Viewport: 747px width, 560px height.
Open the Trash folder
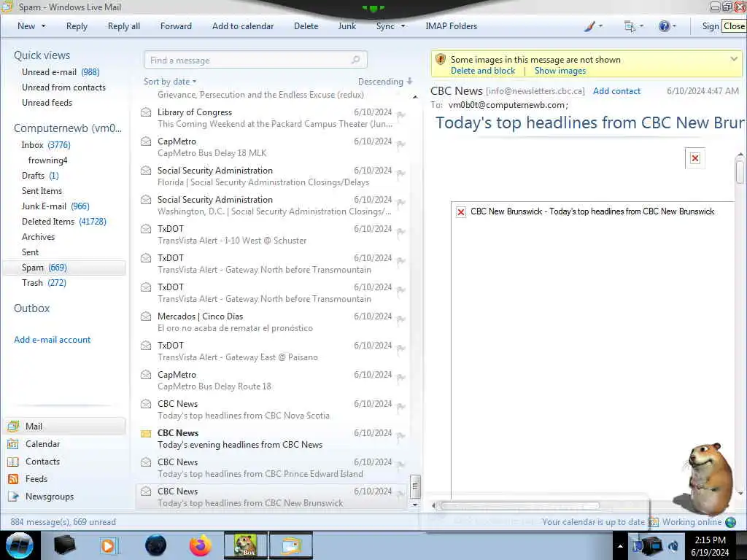click(x=44, y=282)
